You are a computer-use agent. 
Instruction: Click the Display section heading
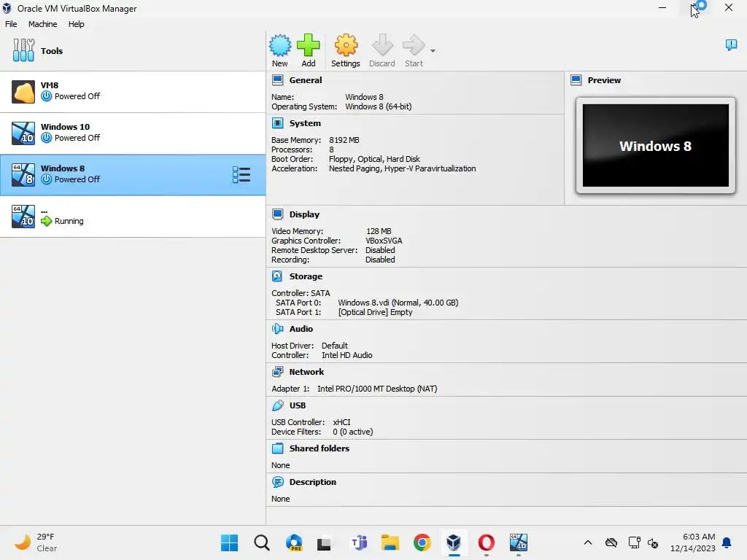[x=304, y=214]
